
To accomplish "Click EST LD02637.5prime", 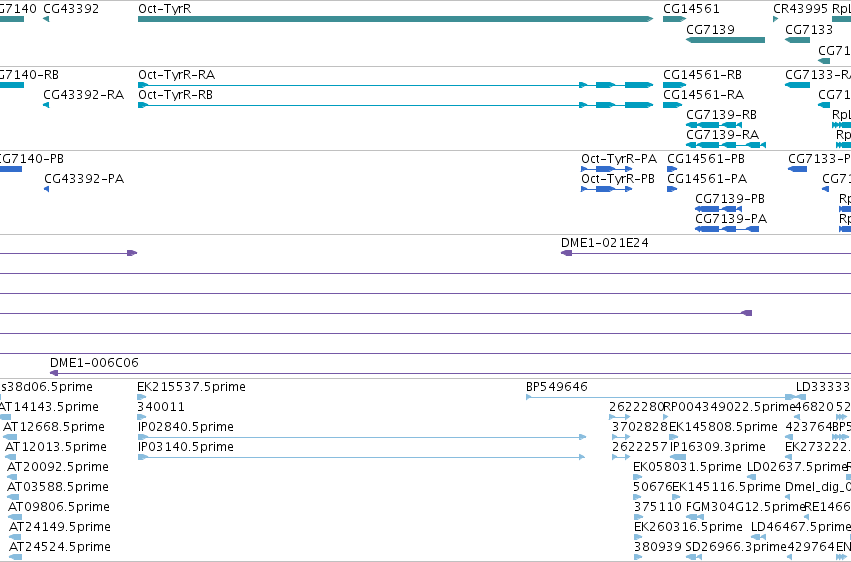I will [752, 477].
